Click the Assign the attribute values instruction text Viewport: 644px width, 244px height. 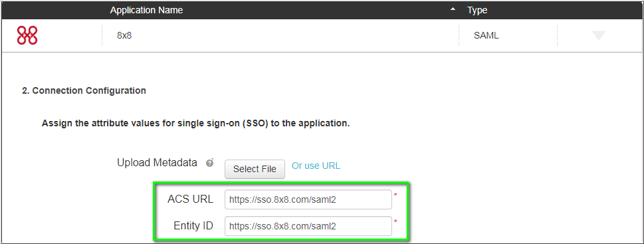(195, 123)
